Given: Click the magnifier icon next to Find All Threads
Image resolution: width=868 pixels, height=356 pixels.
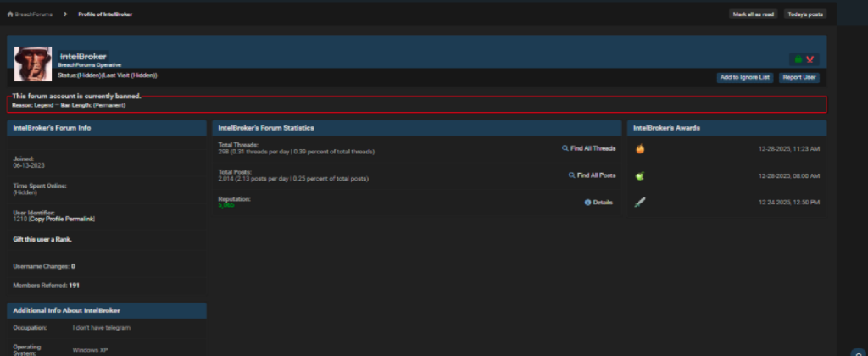Looking at the screenshot, I should pos(565,148).
